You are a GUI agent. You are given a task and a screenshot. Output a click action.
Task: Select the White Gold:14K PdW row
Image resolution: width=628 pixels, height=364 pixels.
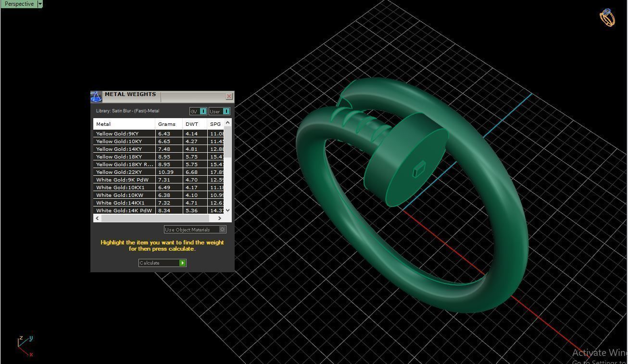tap(159, 210)
